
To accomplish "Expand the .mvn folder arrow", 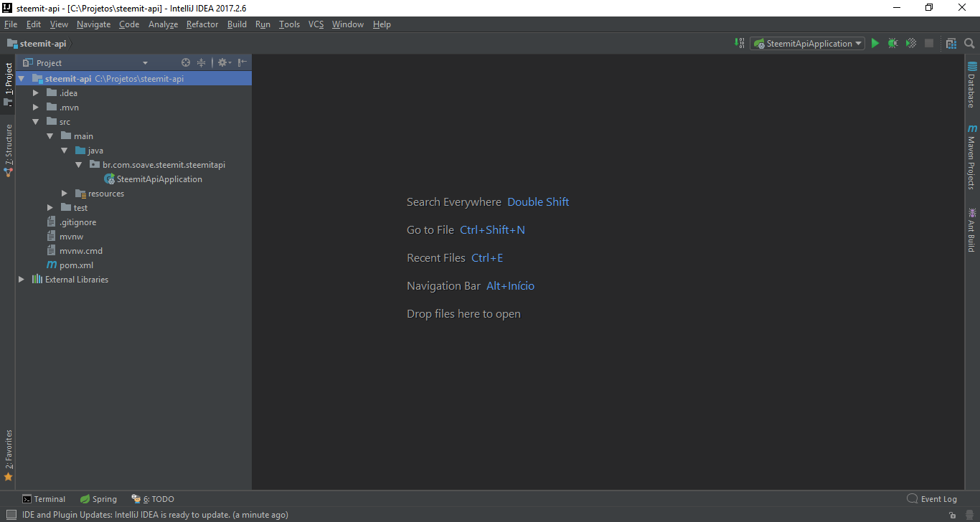I will (36, 108).
